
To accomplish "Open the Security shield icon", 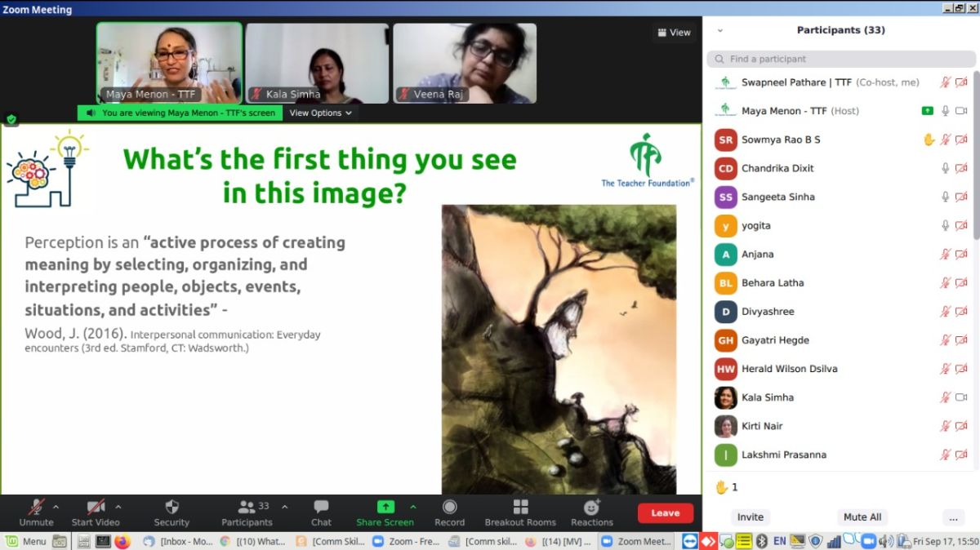I will pos(171,508).
